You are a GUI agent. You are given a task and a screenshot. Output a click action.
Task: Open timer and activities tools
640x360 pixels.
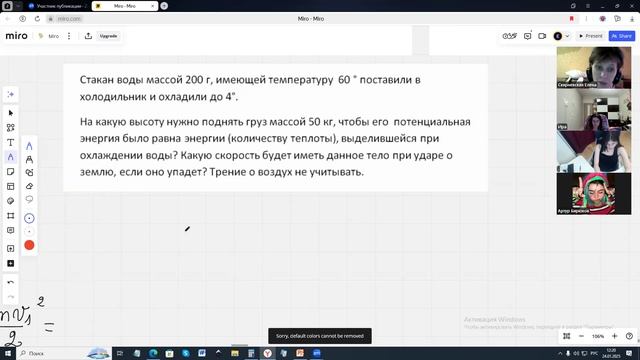click(509, 36)
